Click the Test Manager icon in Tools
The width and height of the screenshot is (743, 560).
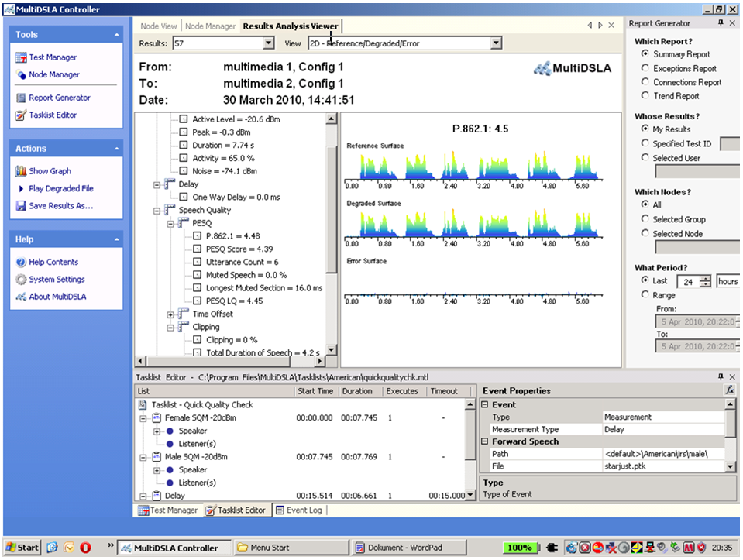point(22,57)
